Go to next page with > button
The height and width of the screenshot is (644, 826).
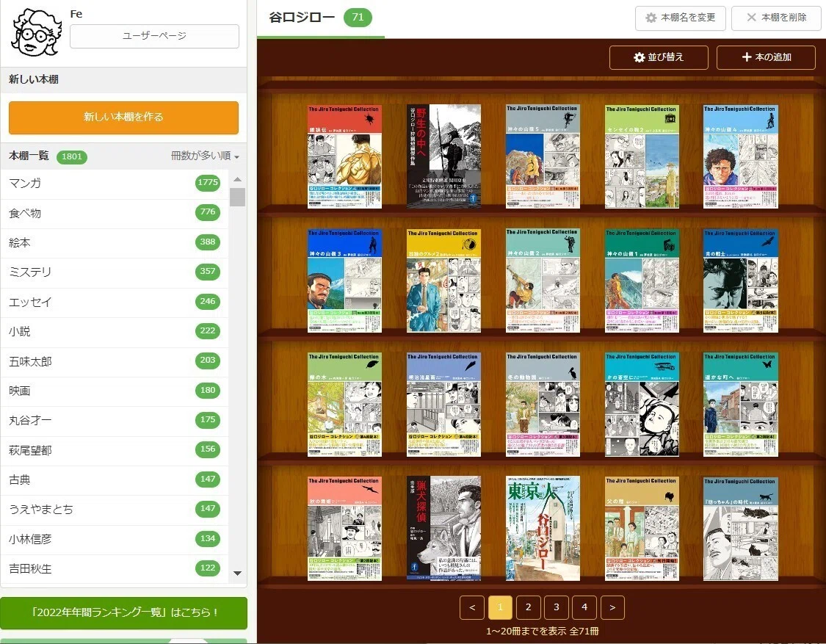click(x=612, y=607)
